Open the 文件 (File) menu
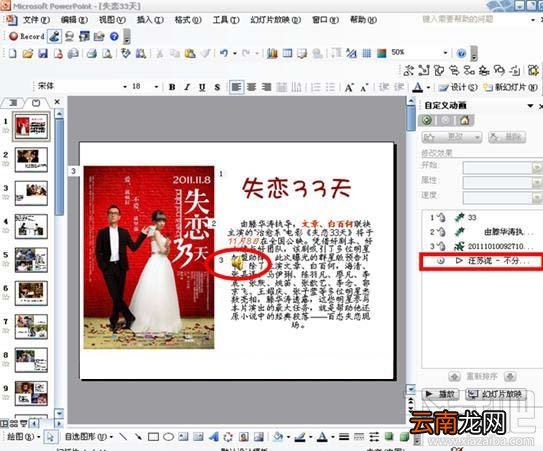Image resolution: width=543 pixels, height=451 pixels. point(36,20)
